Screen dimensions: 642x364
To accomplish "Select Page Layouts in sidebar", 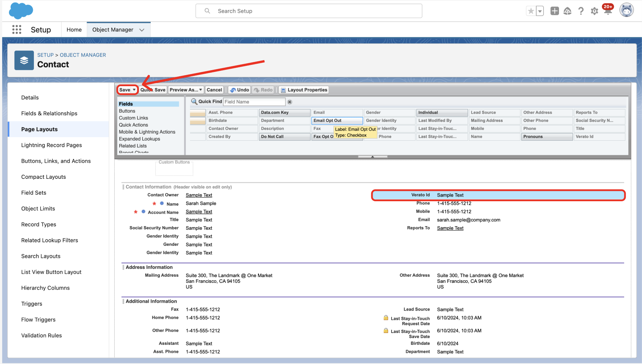I will (39, 129).
